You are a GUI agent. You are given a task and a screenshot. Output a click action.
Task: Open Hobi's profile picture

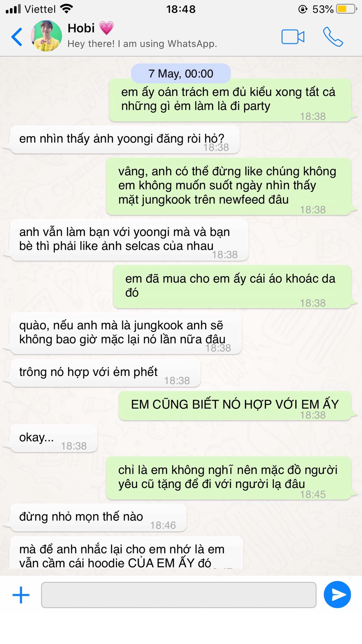click(x=47, y=36)
